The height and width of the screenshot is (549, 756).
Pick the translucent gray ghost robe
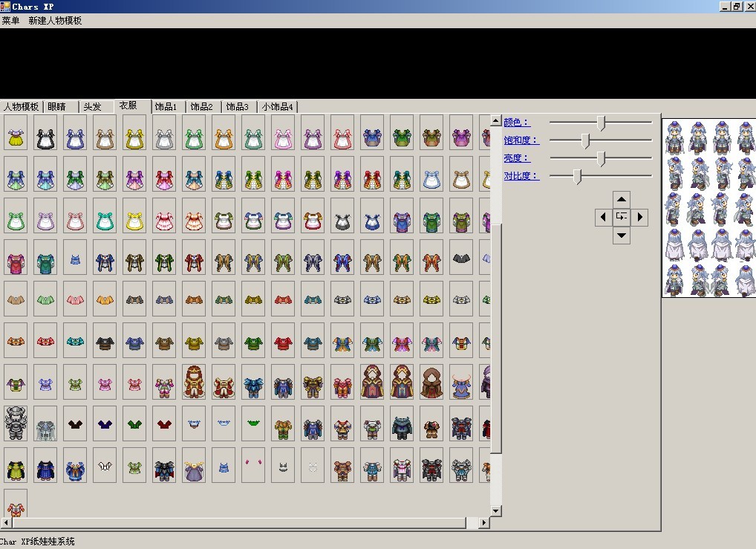point(45,423)
